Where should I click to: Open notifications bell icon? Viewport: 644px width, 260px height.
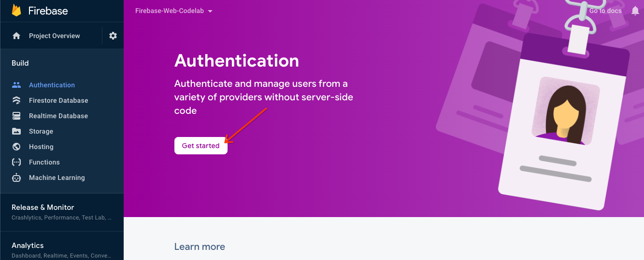click(635, 11)
